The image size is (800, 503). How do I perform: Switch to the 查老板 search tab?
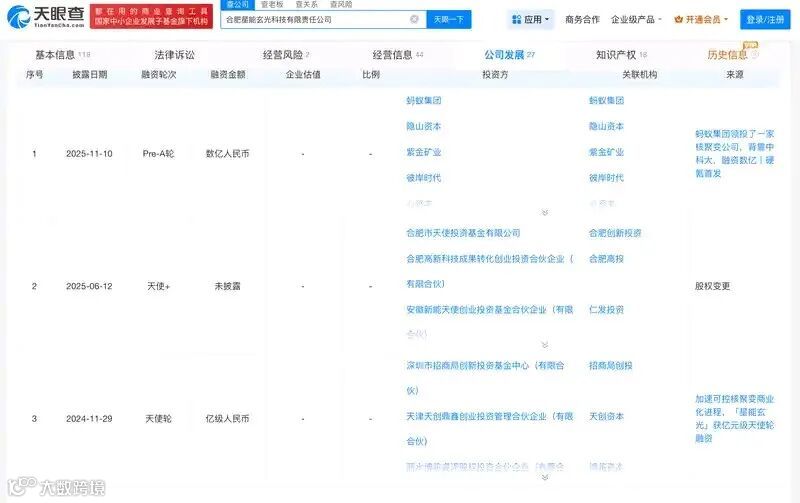coord(272,4)
